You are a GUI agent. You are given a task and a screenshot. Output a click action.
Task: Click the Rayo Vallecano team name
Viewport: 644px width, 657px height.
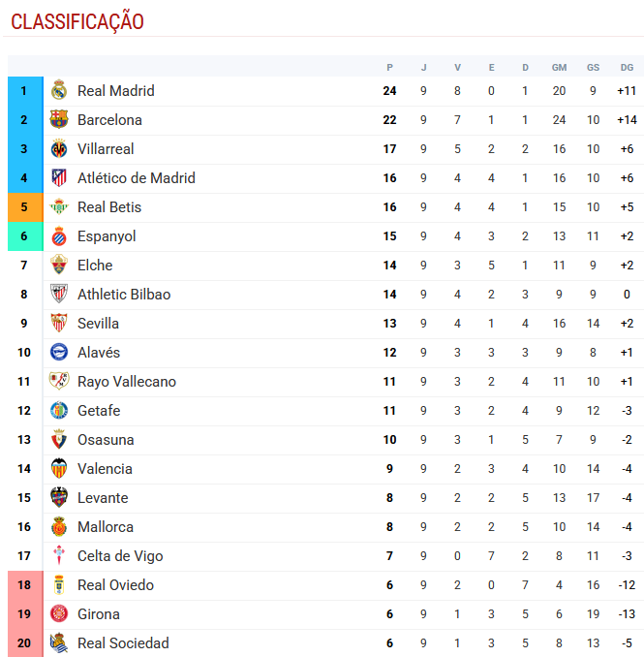point(127,382)
